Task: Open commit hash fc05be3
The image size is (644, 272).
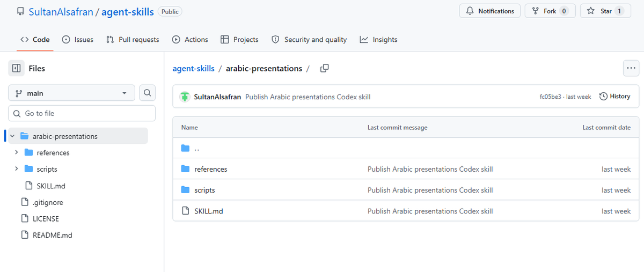Action: coord(550,97)
